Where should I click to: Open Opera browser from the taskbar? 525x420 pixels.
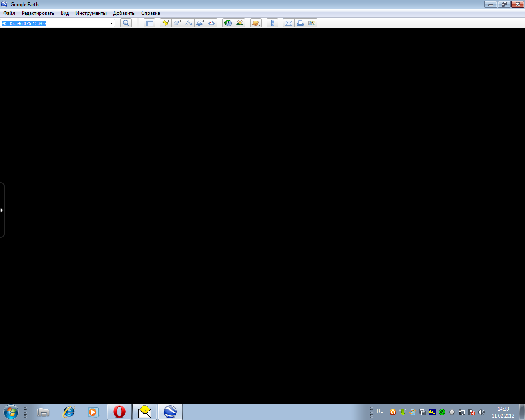(119, 412)
